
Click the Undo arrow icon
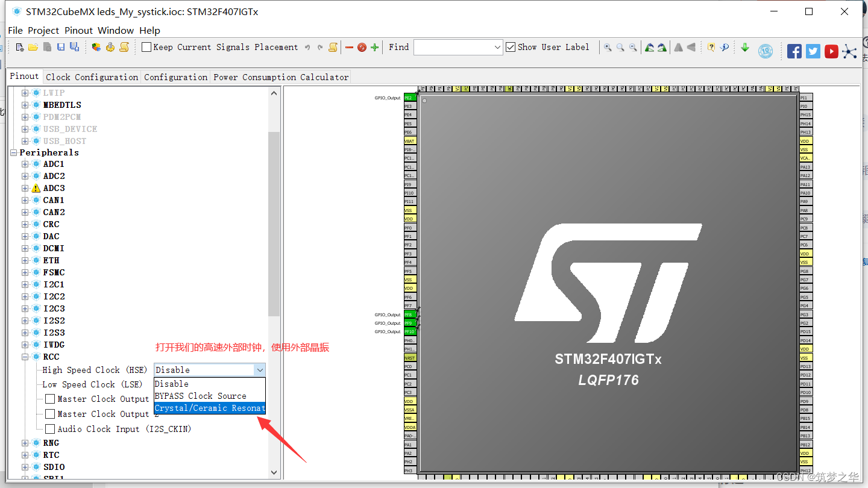(x=307, y=47)
